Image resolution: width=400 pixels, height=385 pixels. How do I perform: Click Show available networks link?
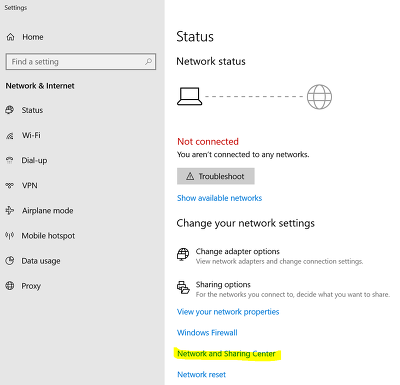point(219,198)
